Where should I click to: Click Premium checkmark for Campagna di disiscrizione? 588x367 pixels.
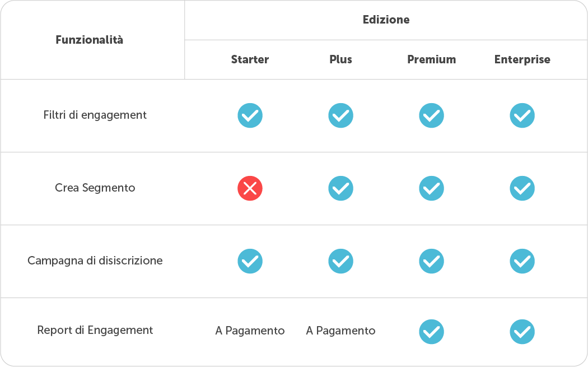(x=431, y=261)
